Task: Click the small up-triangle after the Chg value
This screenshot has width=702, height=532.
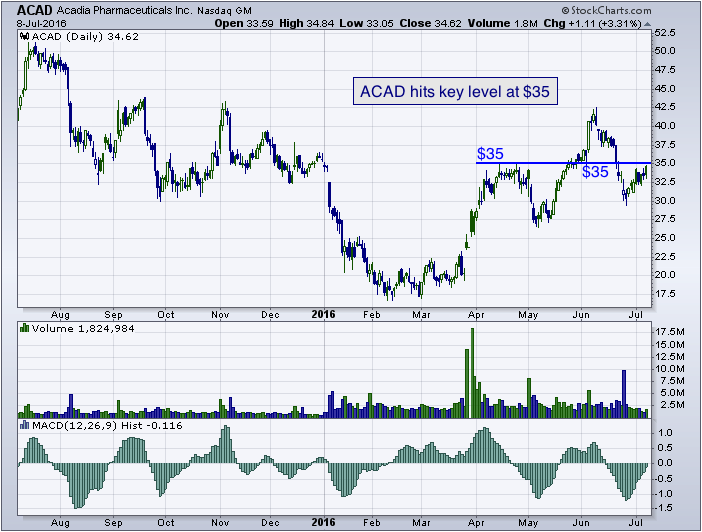Action: (x=647, y=24)
